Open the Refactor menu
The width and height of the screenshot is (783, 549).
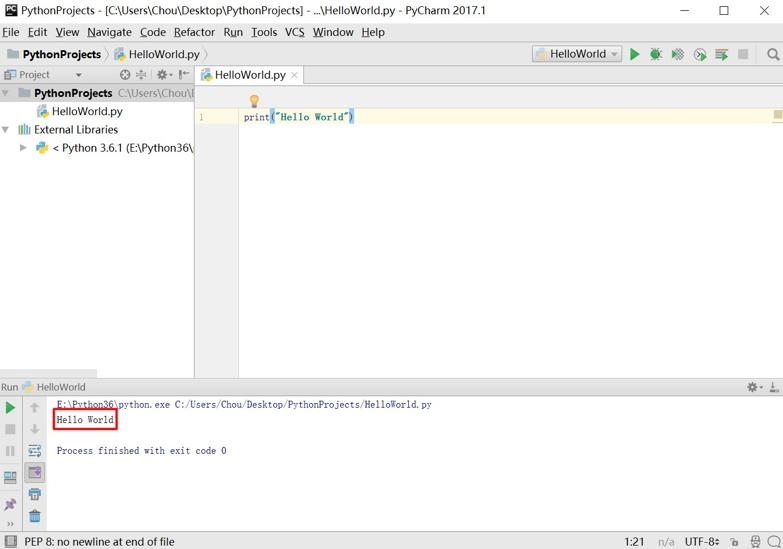[194, 32]
